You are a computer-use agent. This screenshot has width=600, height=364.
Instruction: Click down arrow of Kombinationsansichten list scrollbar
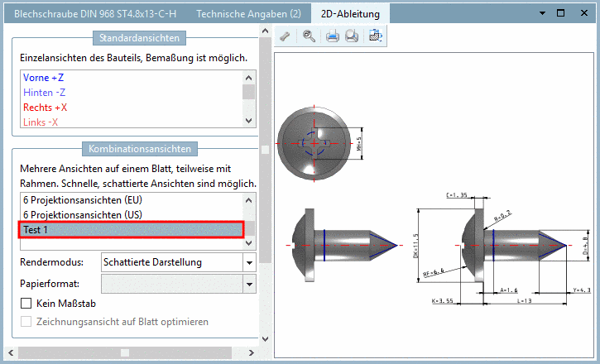[x=249, y=243]
